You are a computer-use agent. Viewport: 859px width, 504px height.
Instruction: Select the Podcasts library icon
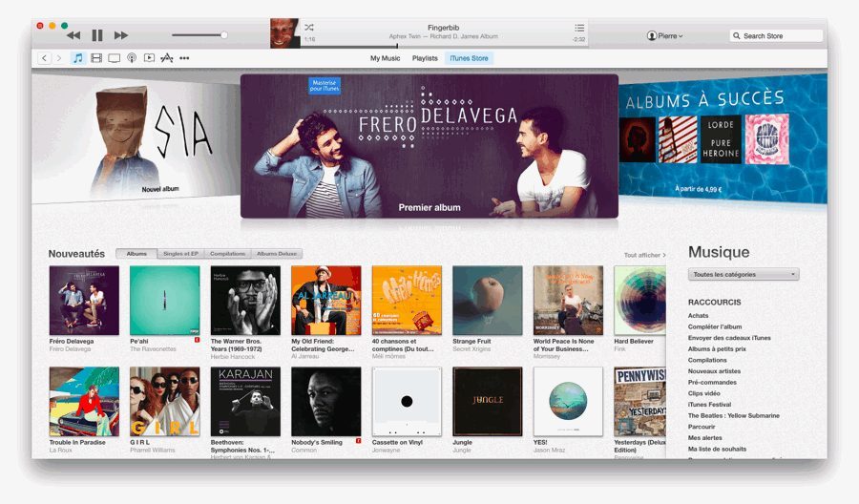click(x=132, y=58)
